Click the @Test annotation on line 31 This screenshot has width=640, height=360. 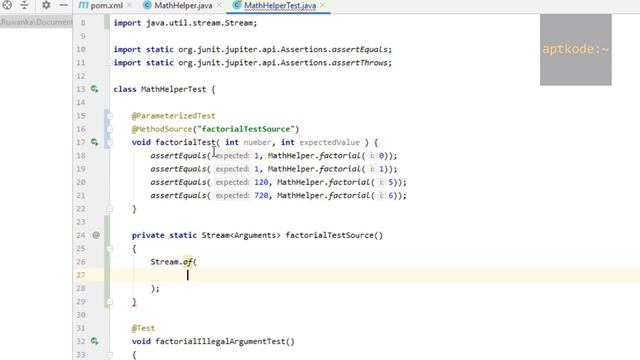(x=143, y=328)
